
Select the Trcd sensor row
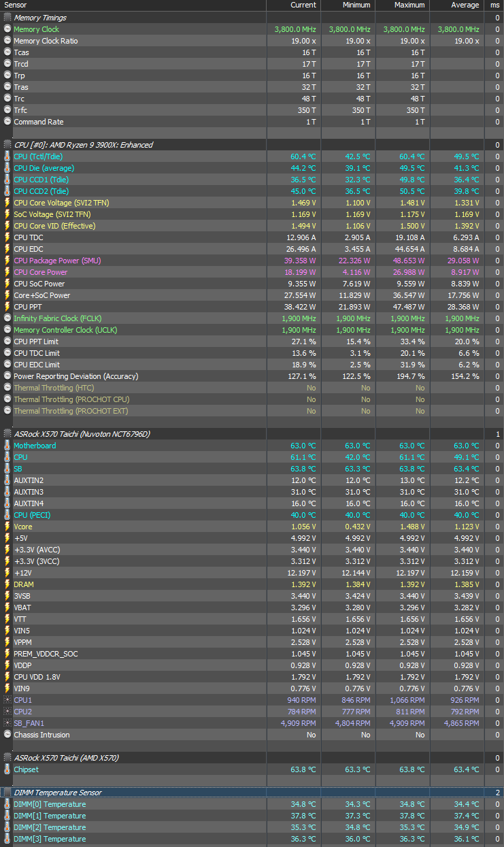coord(252,64)
